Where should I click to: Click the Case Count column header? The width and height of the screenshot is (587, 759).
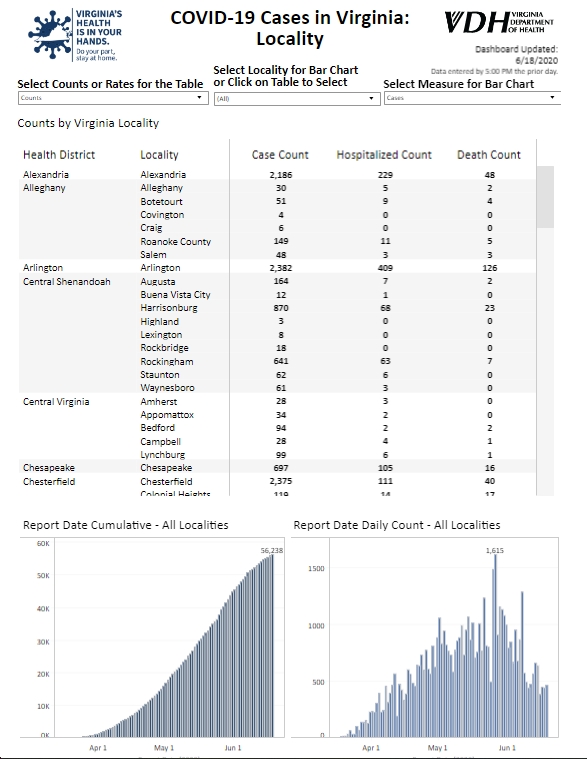(280, 155)
